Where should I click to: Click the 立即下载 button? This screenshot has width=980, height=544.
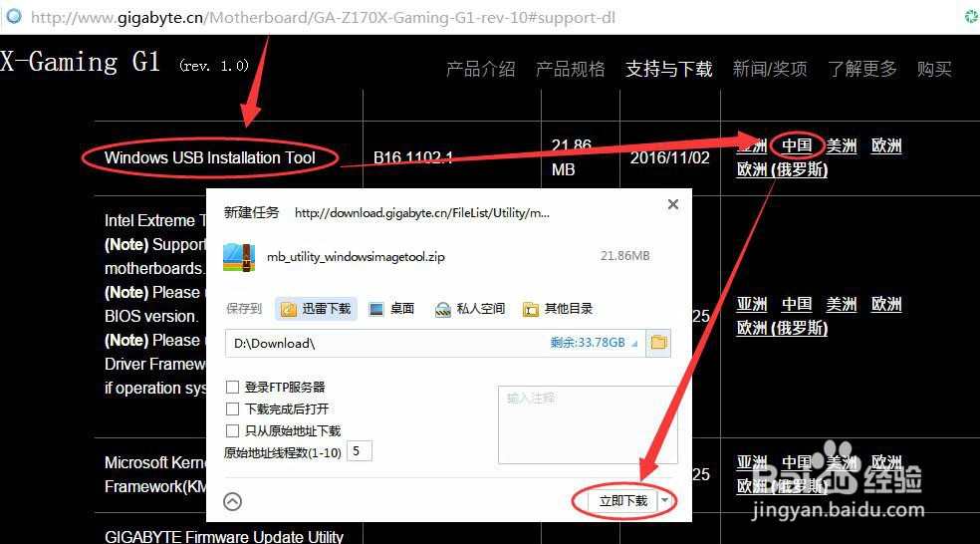[622, 501]
